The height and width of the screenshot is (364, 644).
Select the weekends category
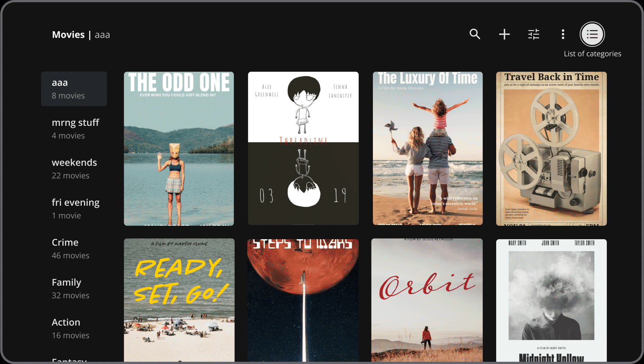click(x=74, y=169)
